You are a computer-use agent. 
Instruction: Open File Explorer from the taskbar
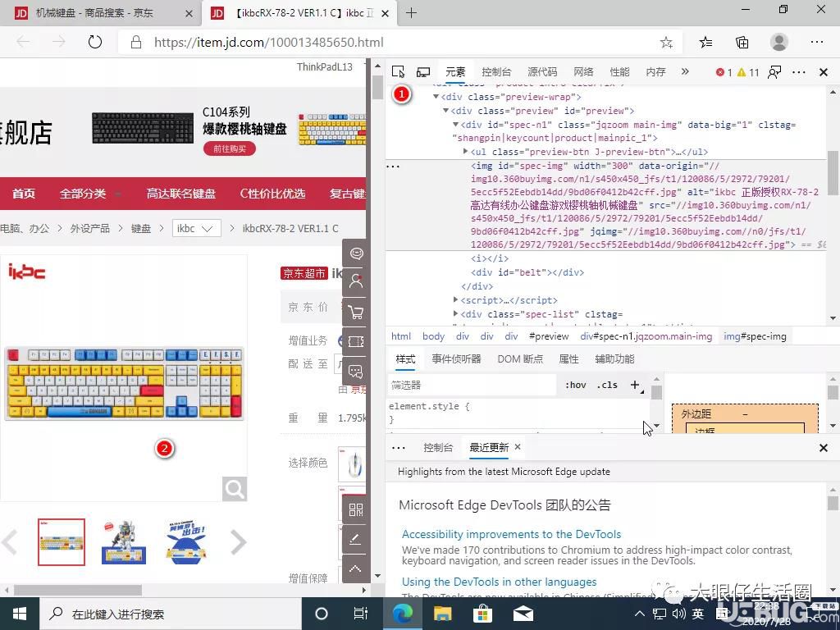442,614
